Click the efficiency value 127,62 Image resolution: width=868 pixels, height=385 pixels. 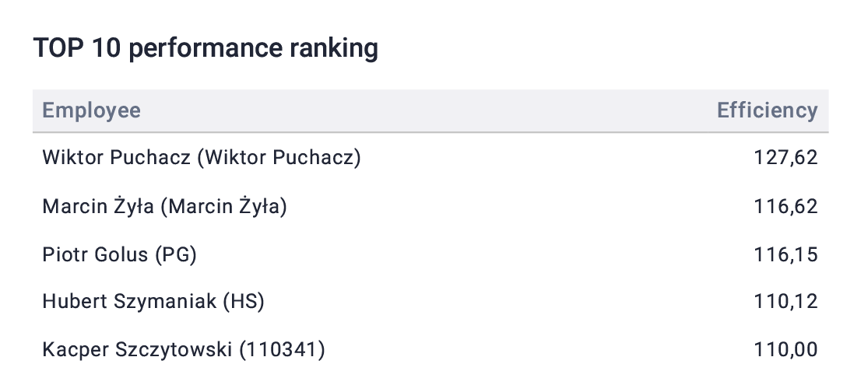pyautogui.click(x=785, y=158)
